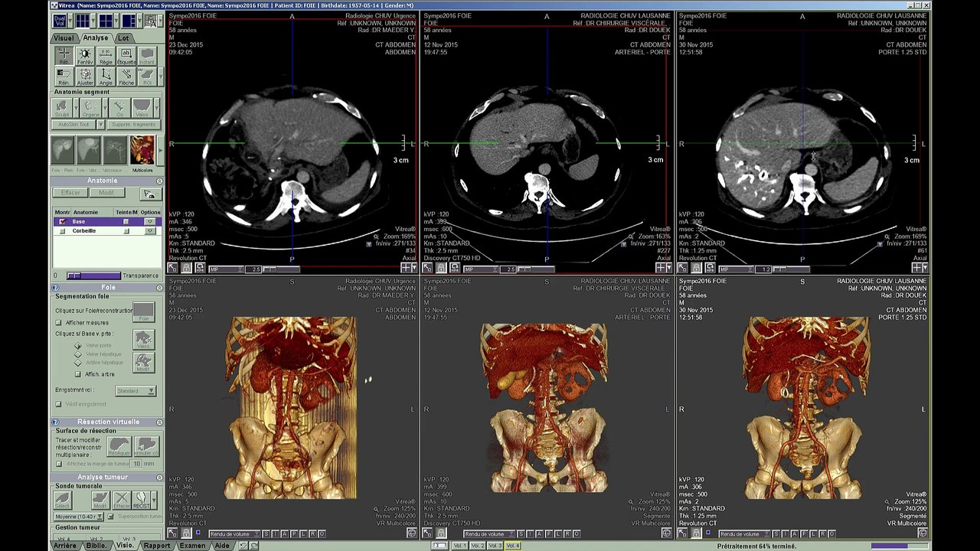Select the Veine porte radio option
This screenshot has height=551, width=980.
pos(78,346)
